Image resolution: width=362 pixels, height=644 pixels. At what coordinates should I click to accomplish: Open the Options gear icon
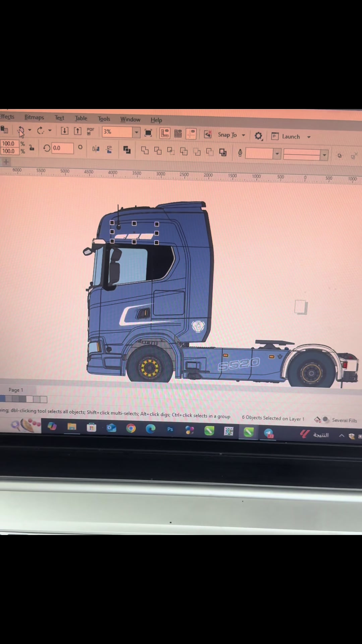tap(258, 136)
